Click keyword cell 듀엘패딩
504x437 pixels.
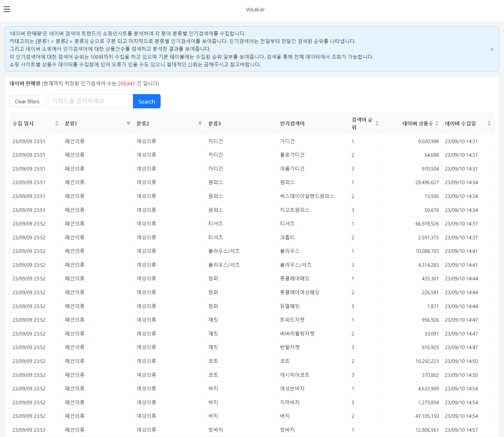pyautogui.click(x=290, y=306)
